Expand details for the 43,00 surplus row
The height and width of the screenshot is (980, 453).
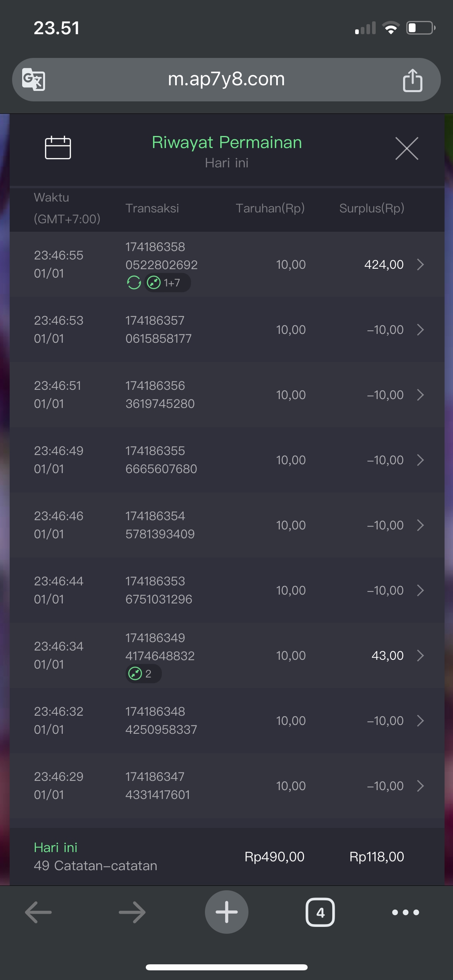point(420,655)
